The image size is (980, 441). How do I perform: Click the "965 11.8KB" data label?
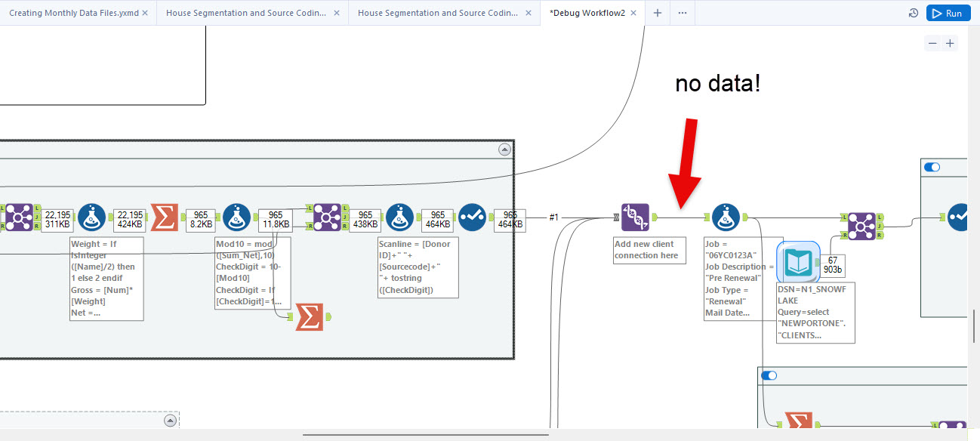[275, 220]
